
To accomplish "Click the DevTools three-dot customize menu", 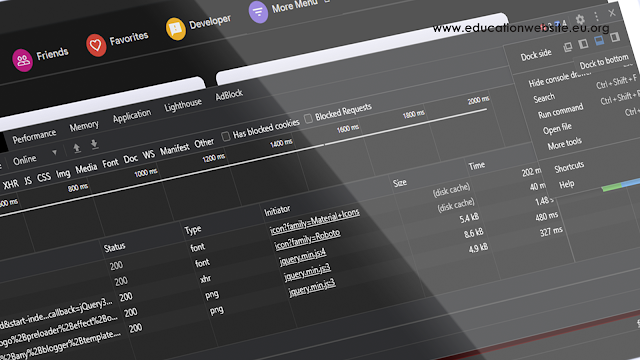I will click(x=596, y=16).
